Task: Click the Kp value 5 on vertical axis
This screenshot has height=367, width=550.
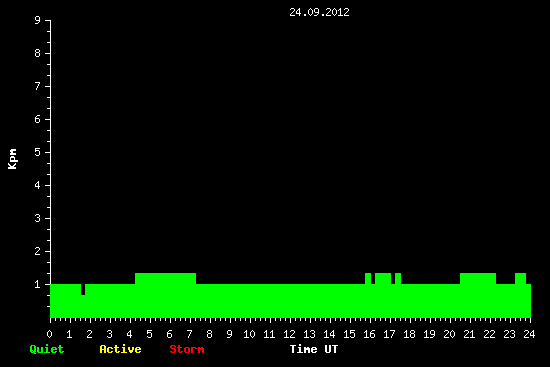Action: pyautogui.click(x=38, y=152)
